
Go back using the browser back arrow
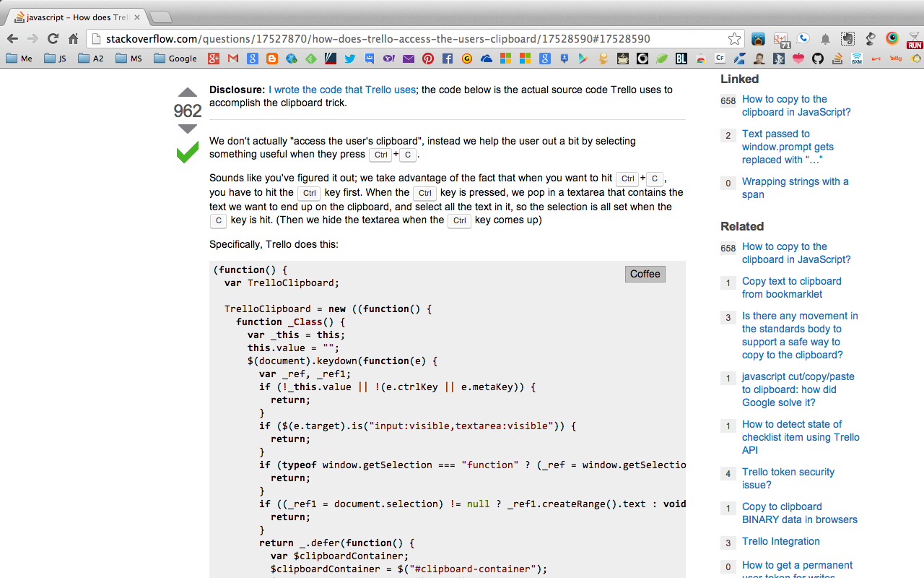(x=13, y=39)
